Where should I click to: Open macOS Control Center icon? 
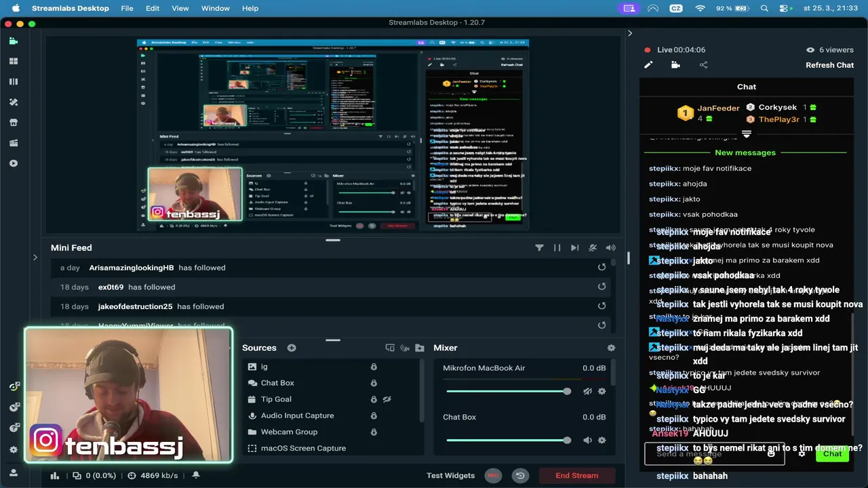tap(785, 8)
